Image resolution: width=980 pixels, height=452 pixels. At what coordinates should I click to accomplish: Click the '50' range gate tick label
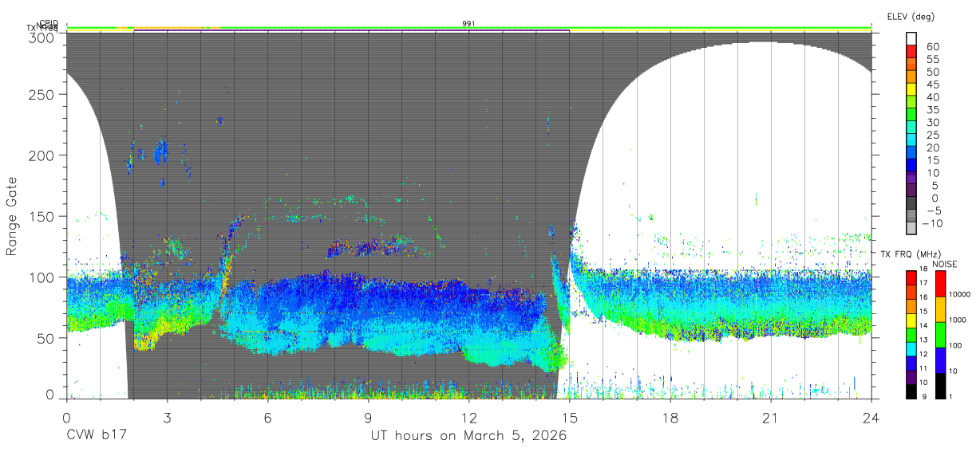pos(46,338)
